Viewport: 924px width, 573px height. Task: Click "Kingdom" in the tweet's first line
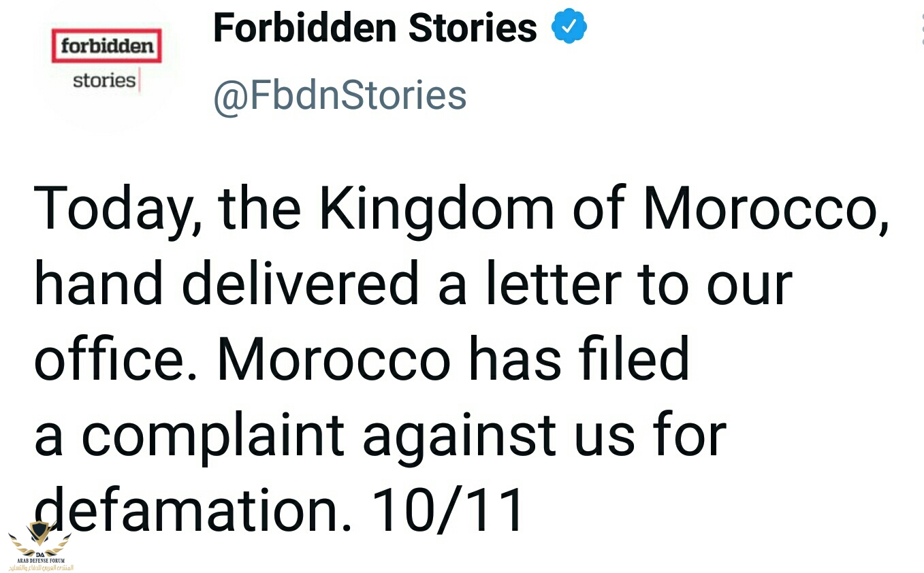pyautogui.click(x=436, y=208)
